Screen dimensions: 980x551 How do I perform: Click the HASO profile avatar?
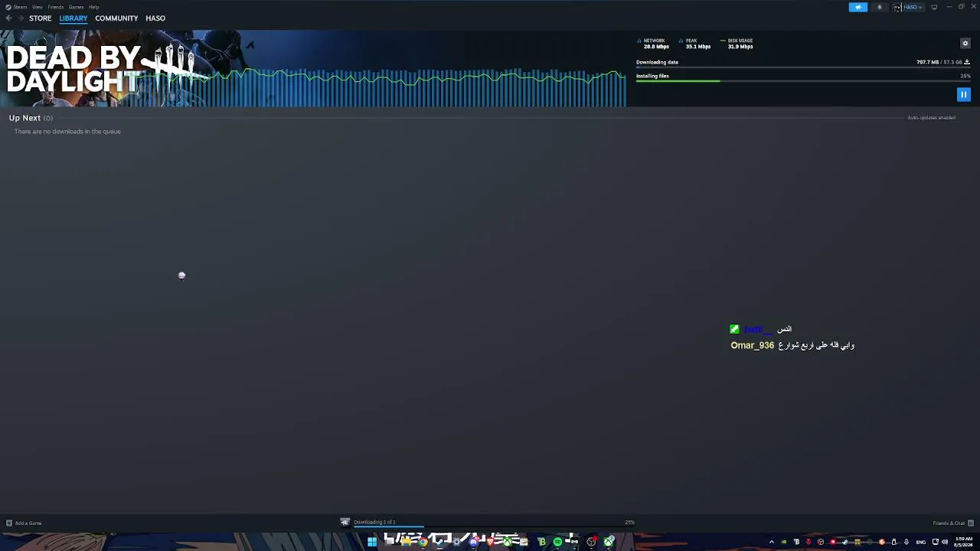897,7
